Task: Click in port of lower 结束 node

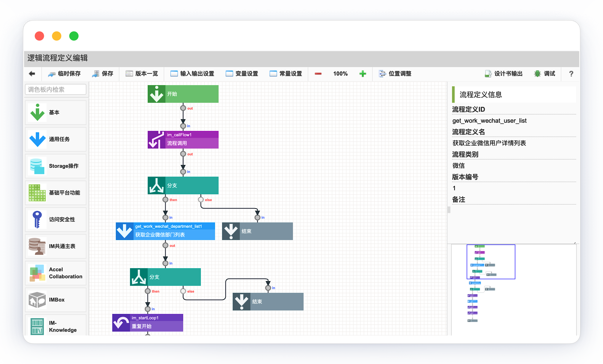Action: click(268, 288)
